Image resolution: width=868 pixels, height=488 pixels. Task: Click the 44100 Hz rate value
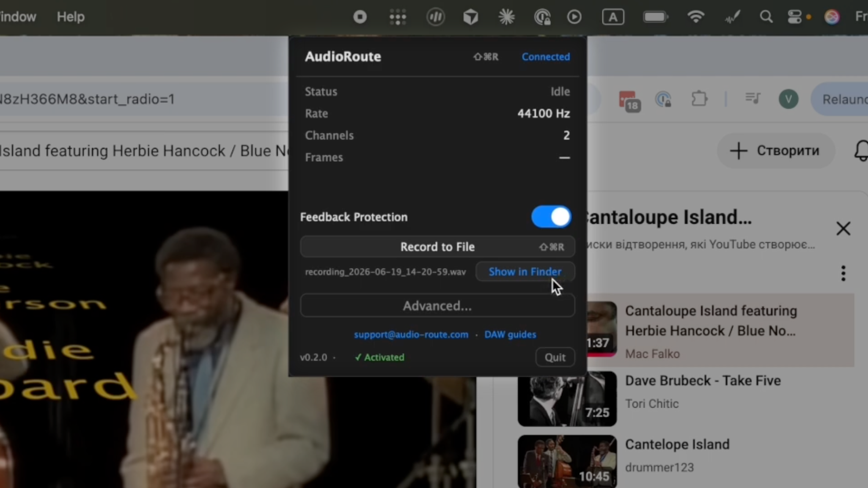coord(544,113)
